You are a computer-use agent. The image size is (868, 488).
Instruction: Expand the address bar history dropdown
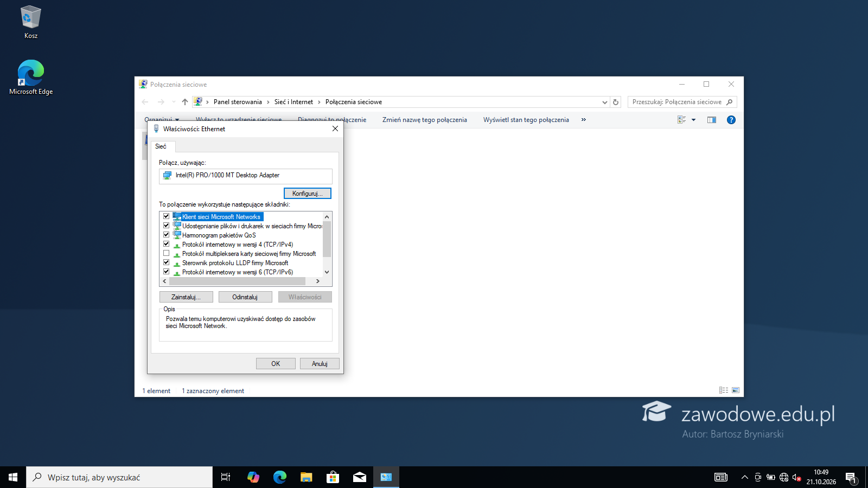click(605, 102)
